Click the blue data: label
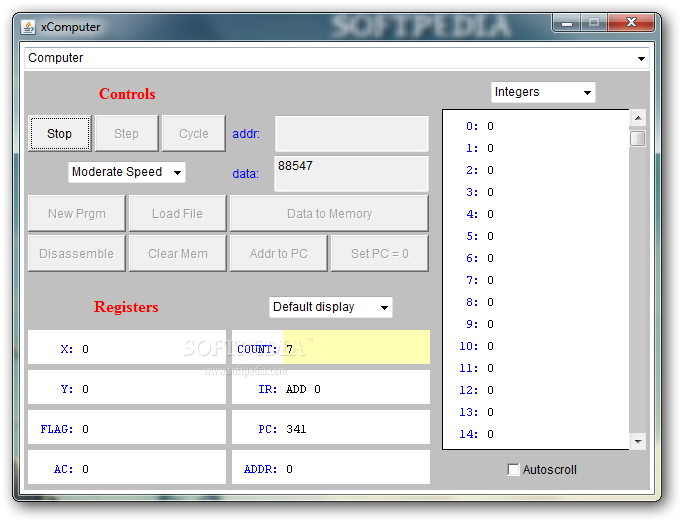 (x=245, y=174)
